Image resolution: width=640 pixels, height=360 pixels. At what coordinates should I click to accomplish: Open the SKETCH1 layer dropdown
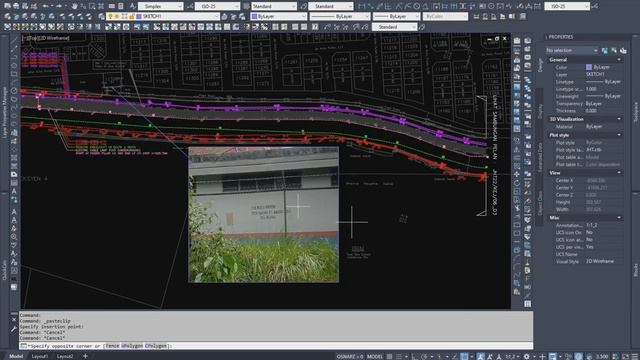pyautogui.click(x=163, y=16)
